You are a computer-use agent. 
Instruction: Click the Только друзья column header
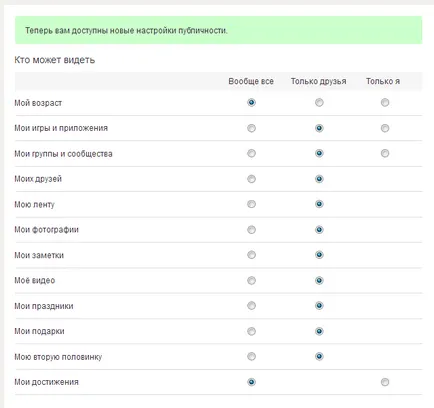pyautogui.click(x=318, y=81)
